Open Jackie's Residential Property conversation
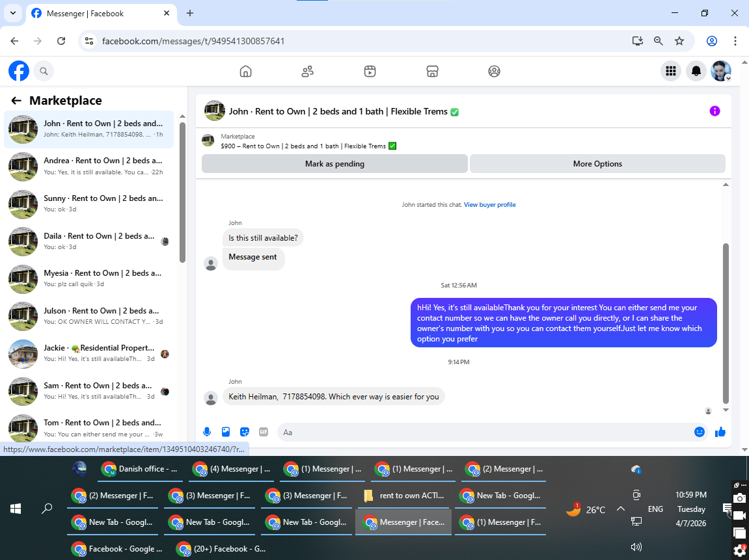749x560 pixels. [x=89, y=353]
